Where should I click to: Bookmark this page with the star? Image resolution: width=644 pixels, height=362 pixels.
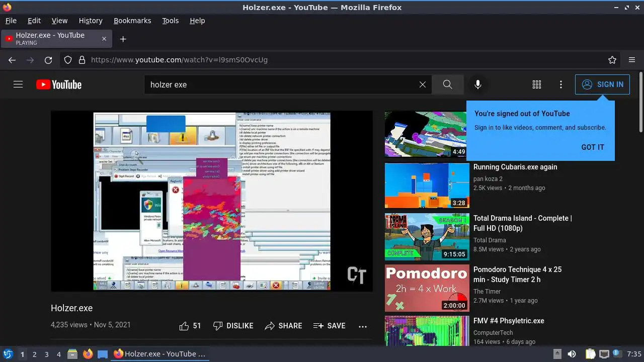point(612,60)
